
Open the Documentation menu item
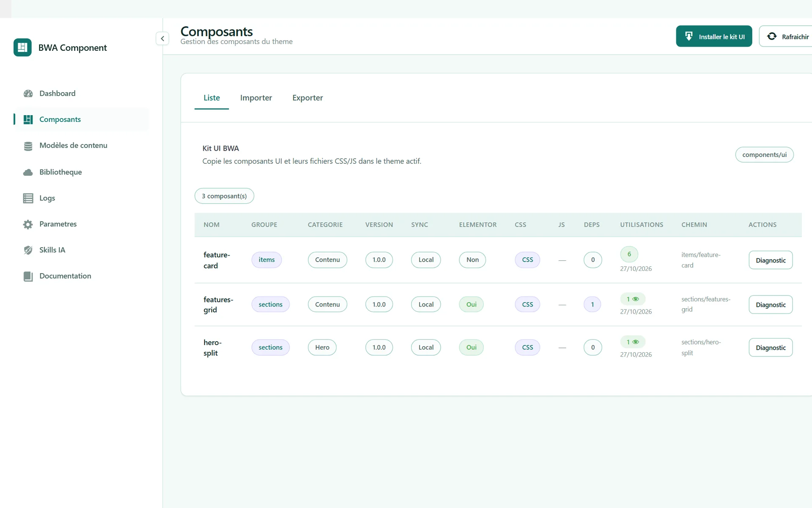81,276
